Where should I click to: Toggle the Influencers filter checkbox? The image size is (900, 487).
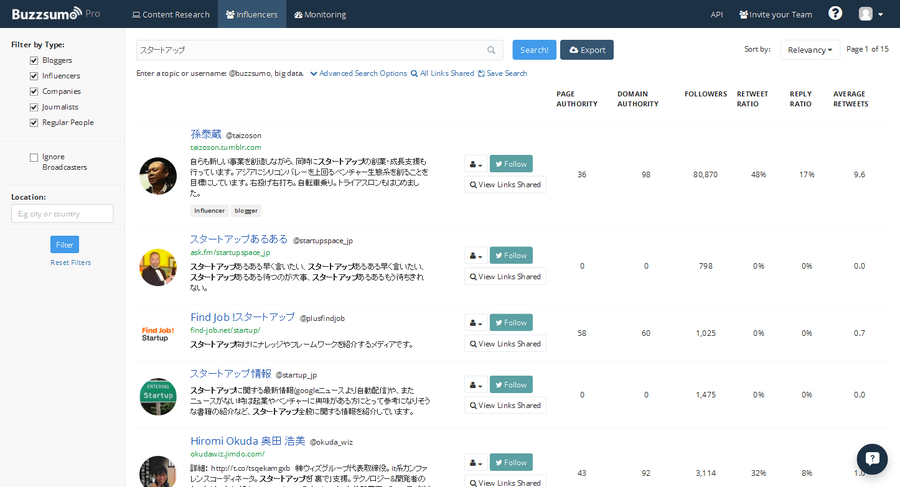coord(34,76)
